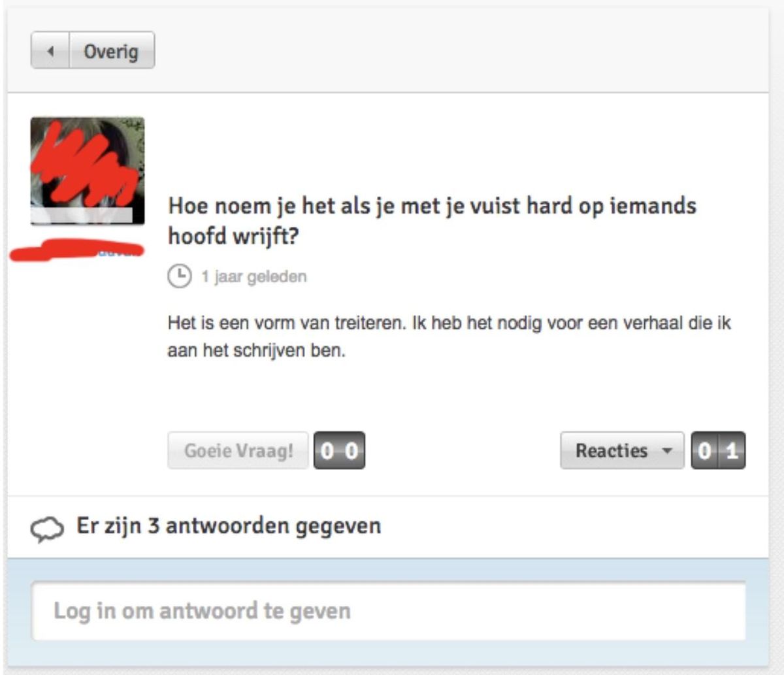The image size is (784, 675).
Task: Select the '1 jaar geleden' timestamp
Action: coord(253,276)
